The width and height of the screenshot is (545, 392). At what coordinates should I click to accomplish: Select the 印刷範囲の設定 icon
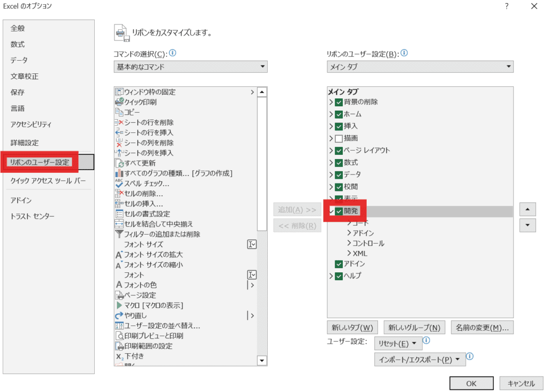pyautogui.click(x=119, y=346)
